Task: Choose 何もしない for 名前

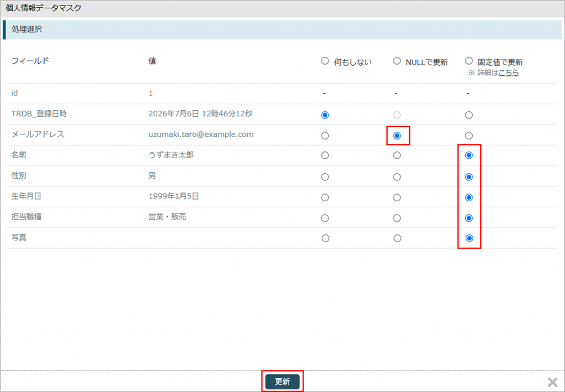Action: point(325,155)
